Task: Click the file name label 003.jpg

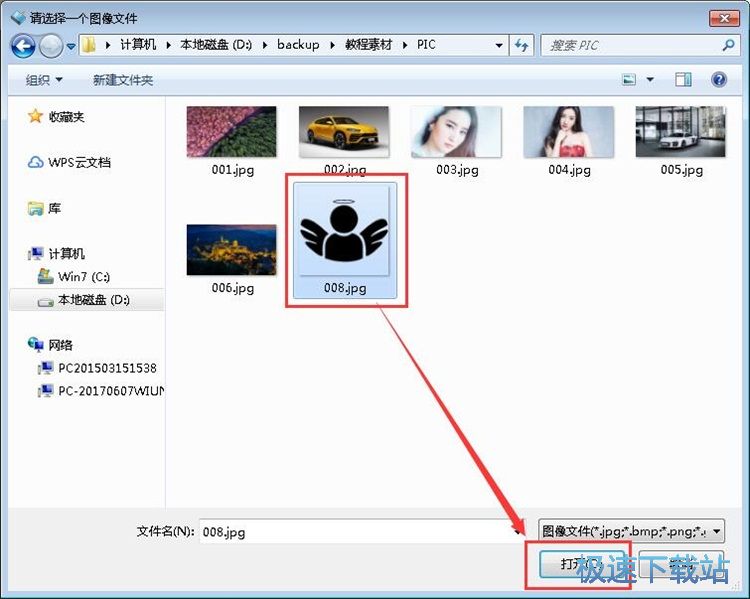Action: (457, 170)
